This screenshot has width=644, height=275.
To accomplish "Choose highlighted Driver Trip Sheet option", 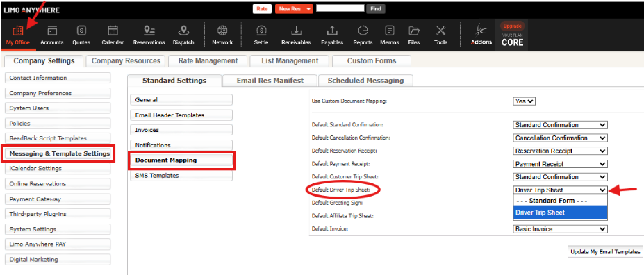I will click(x=560, y=212).
